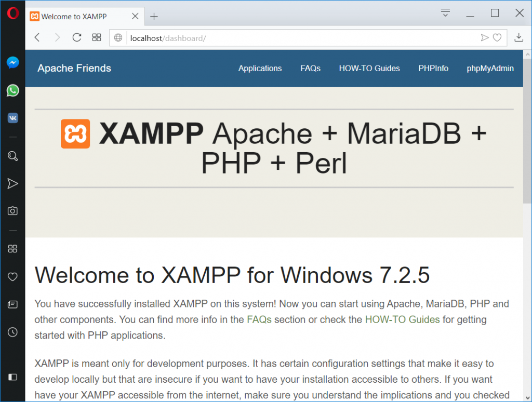Click the scrollbar down arrow
The image size is (532, 402).
point(527,398)
